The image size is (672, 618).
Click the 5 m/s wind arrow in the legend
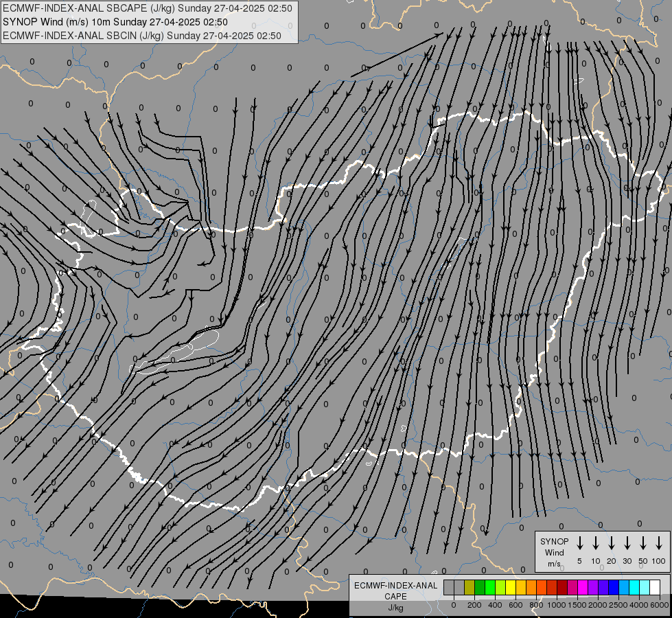579,542
